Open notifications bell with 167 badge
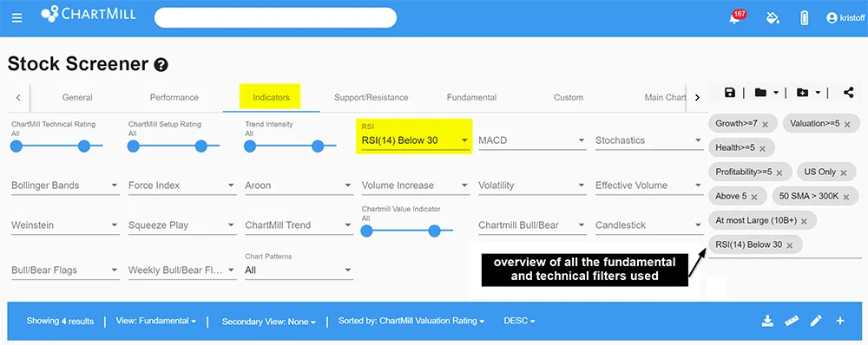The width and height of the screenshot is (868, 345). click(735, 17)
